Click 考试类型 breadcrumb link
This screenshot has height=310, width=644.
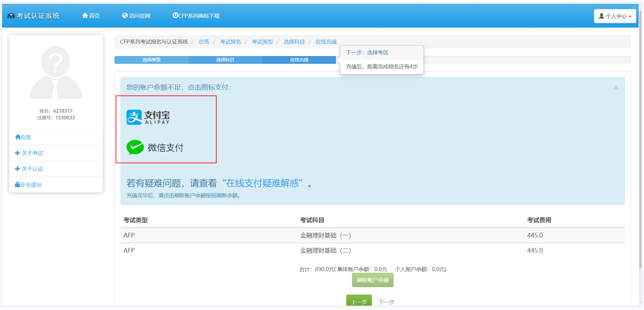pos(262,42)
